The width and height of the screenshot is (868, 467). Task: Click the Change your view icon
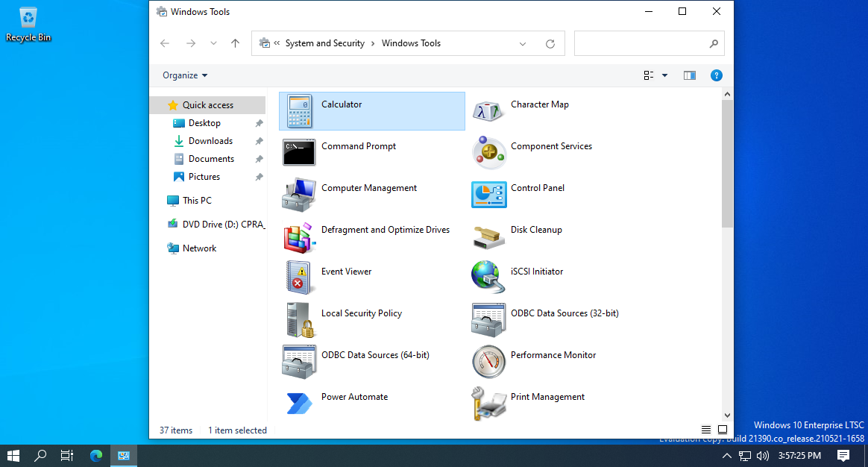click(649, 75)
